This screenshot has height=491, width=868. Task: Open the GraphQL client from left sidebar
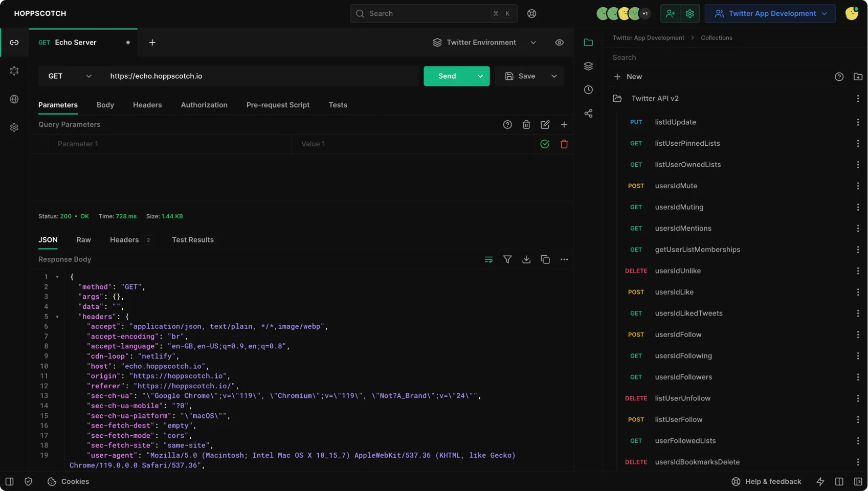(x=14, y=71)
